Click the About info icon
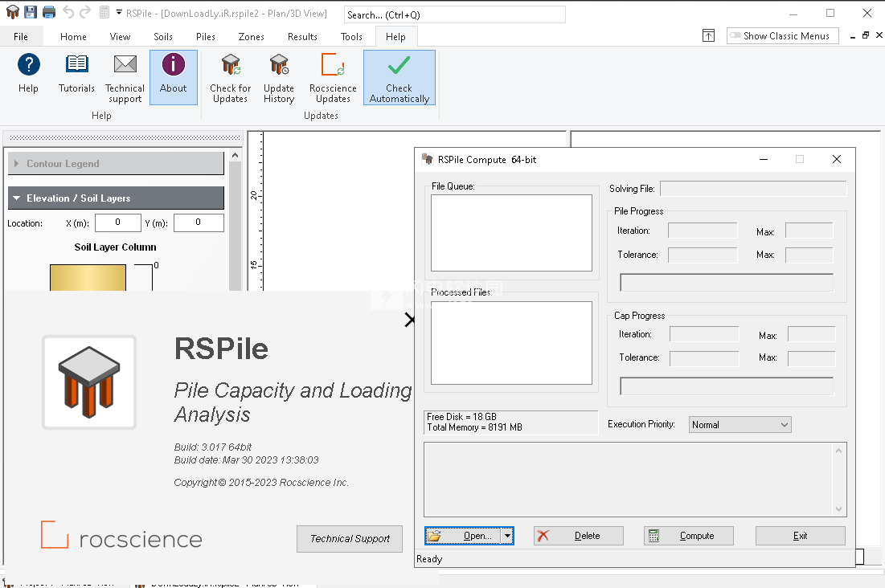The image size is (885, 588). coord(174,64)
